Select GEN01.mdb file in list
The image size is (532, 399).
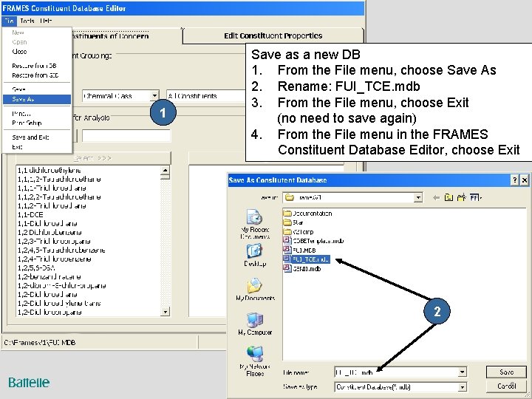coord(302,268)
